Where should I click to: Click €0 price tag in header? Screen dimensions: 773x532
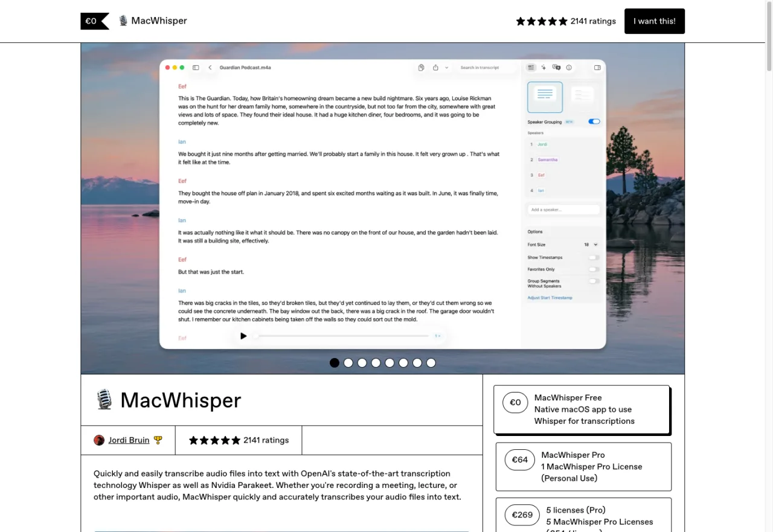pos(95,21)
